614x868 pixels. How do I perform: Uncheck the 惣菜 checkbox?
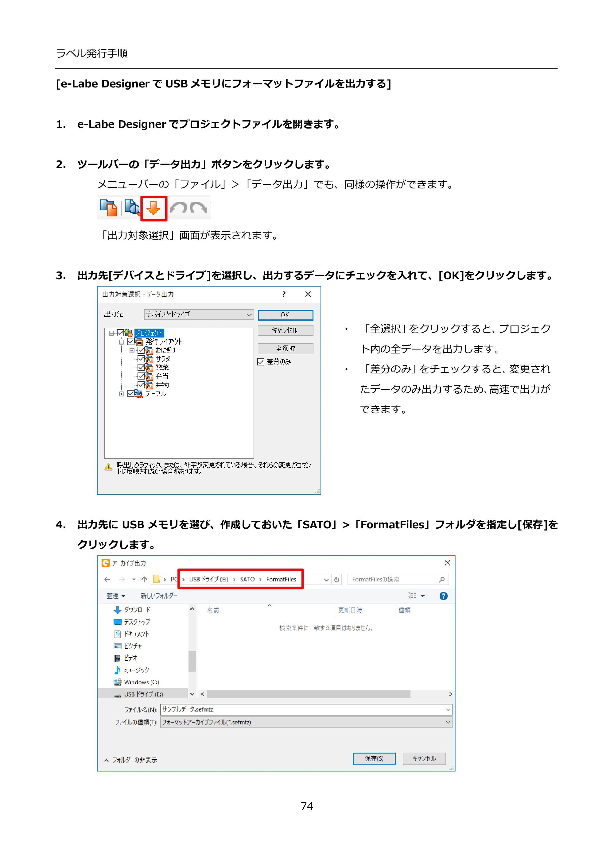[x=141, y=368]
